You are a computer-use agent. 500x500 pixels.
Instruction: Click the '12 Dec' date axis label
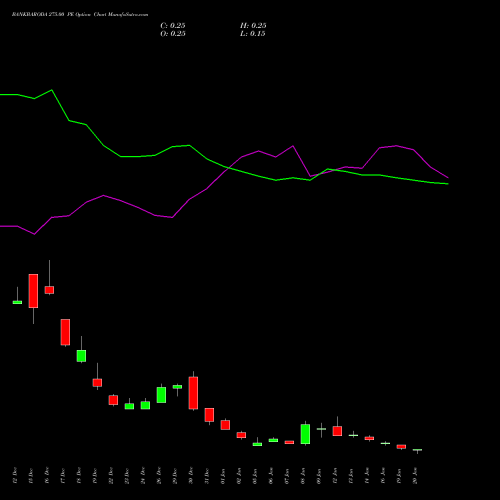coord(15,476)
